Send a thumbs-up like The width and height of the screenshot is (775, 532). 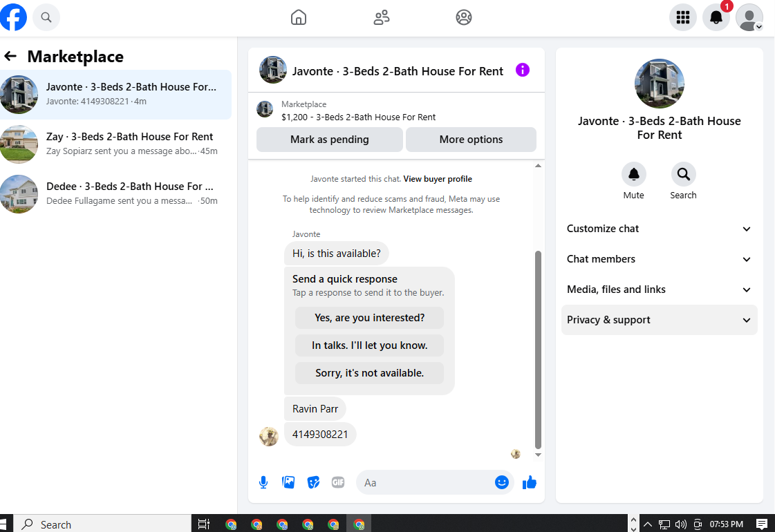click(x=530, y=482)
